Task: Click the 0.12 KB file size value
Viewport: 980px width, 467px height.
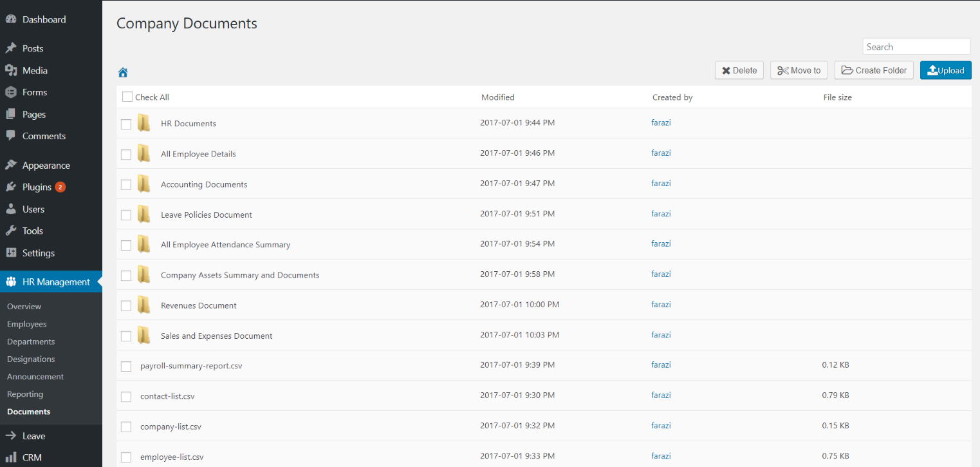Action: click(835, 365)
